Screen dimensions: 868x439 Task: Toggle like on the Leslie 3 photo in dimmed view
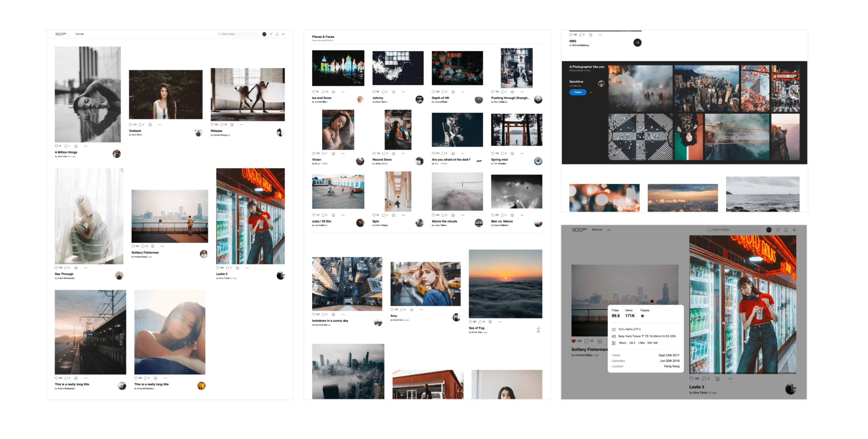(691, 379)
